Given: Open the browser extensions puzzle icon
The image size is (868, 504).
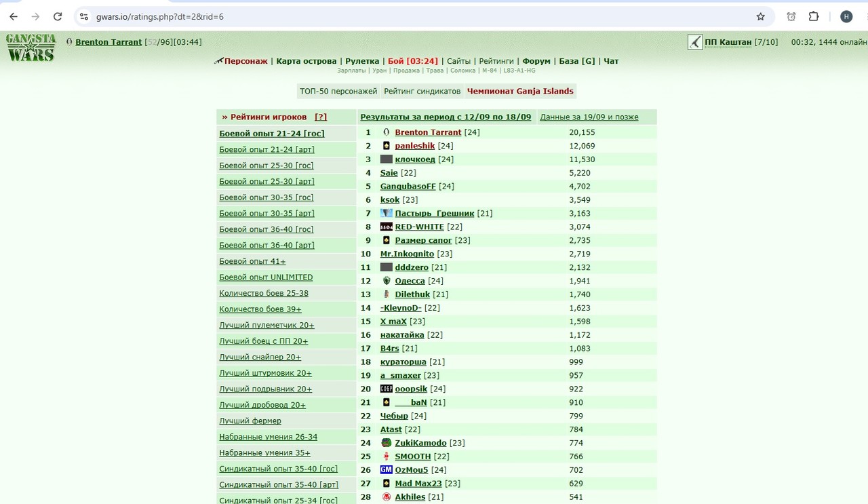Looking at the screenshot, I should click(814, 16).
